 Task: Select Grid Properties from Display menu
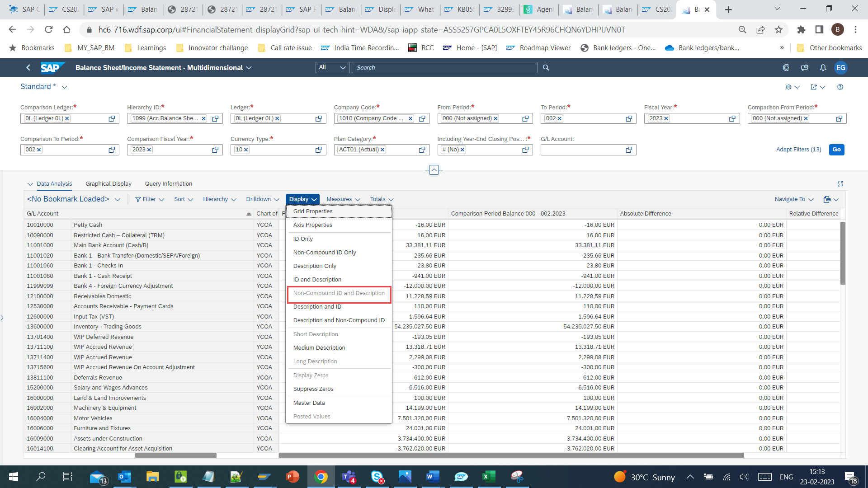coord(339,211)
